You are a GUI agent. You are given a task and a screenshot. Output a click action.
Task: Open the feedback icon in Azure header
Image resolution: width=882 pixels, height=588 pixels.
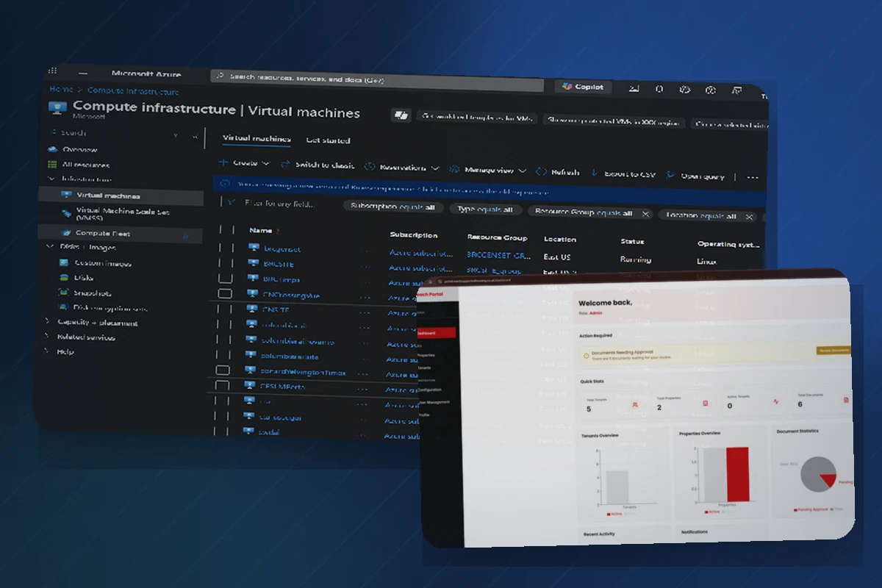click(736, 91)
